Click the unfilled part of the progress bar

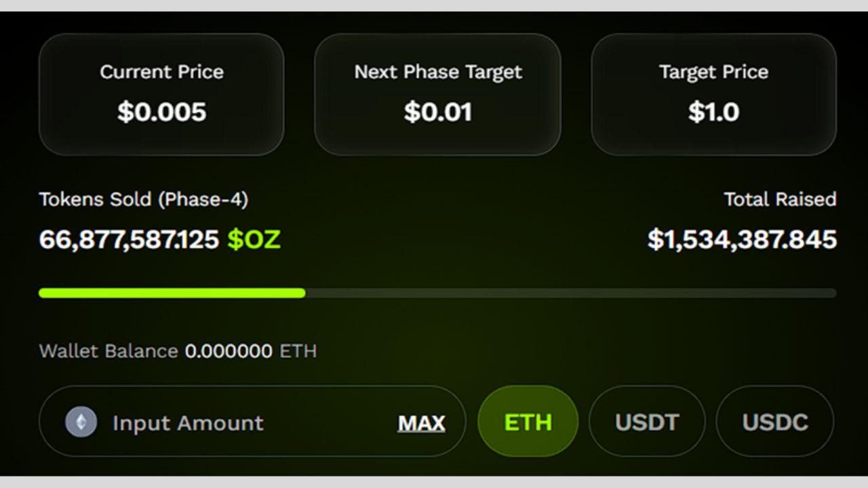point(570,293)
